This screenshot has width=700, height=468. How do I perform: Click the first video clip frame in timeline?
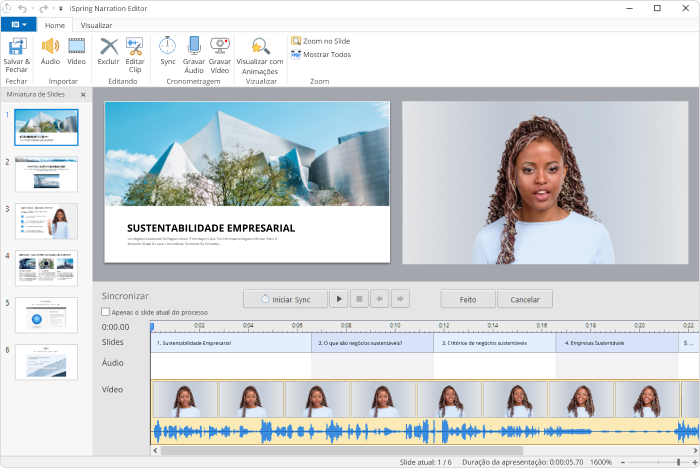[x=185, y=399]
